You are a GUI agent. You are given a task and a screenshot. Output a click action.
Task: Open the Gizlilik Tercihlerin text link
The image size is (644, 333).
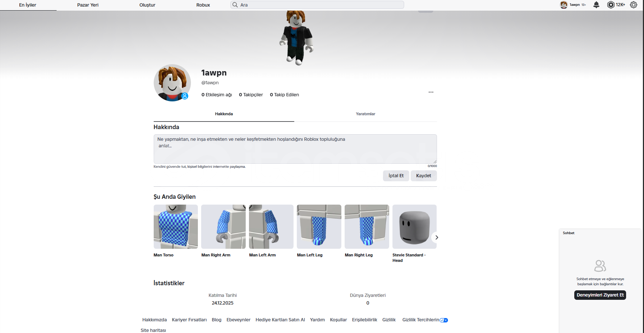421,320
